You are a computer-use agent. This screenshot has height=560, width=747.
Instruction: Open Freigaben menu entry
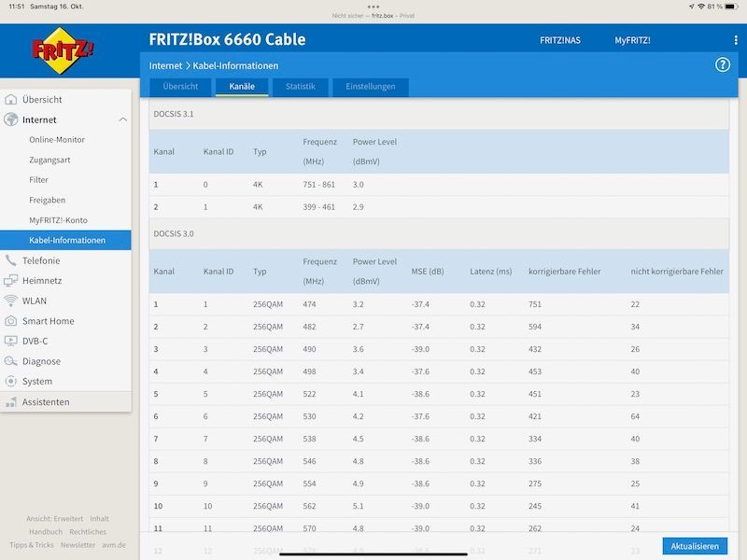(48, 200)
